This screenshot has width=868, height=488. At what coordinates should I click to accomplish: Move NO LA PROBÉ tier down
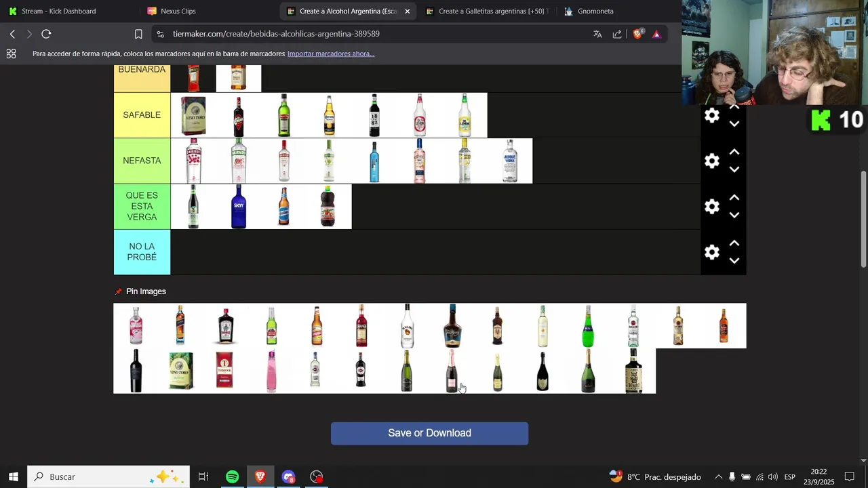tap(734, 260)
